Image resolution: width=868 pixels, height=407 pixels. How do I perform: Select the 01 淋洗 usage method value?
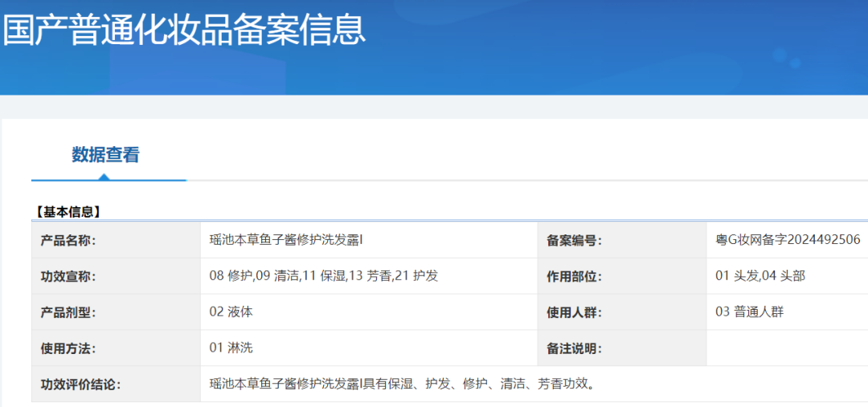[231, 348]
